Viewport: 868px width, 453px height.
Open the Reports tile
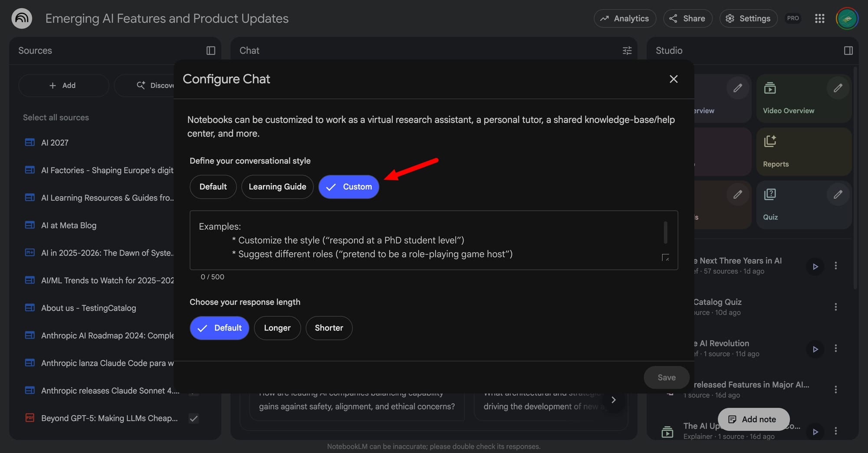pyautogui.click(x=803, y=152)
